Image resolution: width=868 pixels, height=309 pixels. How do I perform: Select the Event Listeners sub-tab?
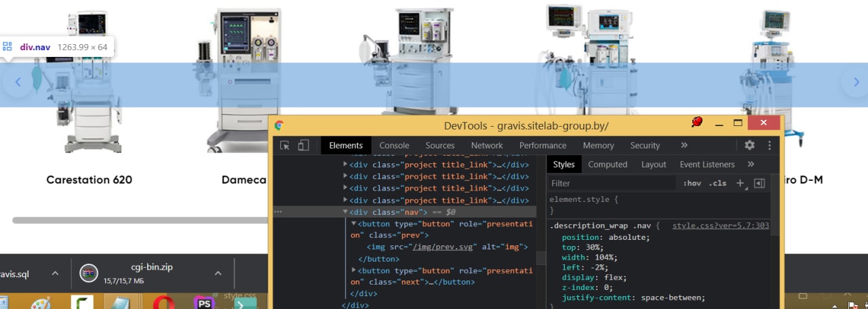pyautogui.click(x=707, y=164)
